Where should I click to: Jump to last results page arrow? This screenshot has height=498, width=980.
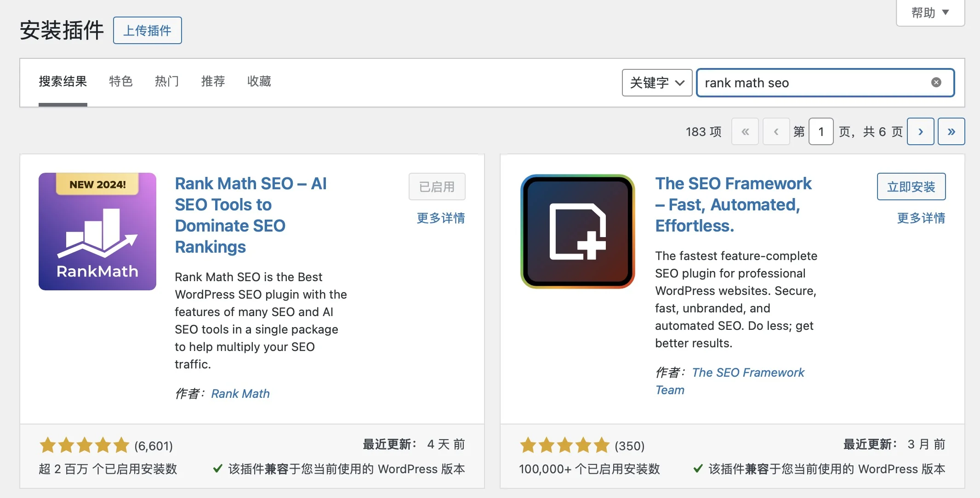point(951,131)
